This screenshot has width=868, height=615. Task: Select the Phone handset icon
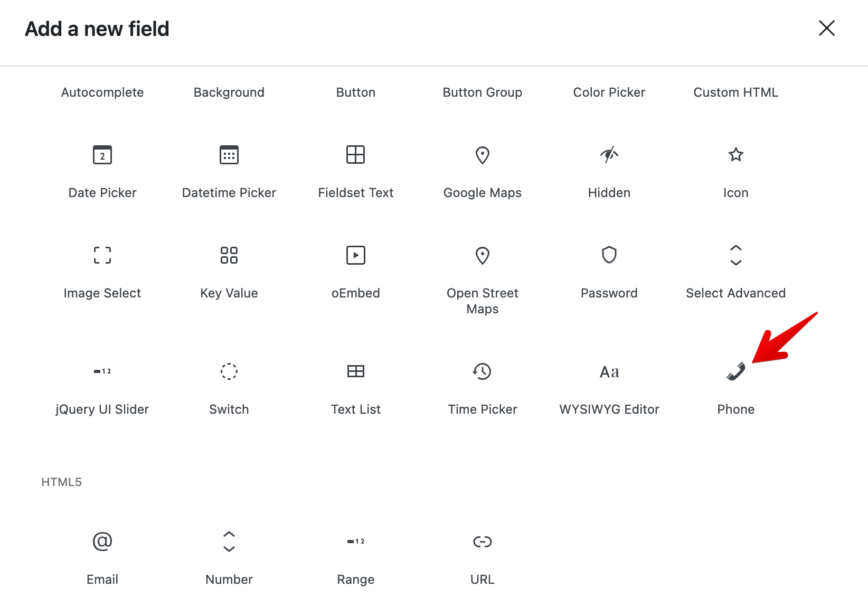point(735,371)
